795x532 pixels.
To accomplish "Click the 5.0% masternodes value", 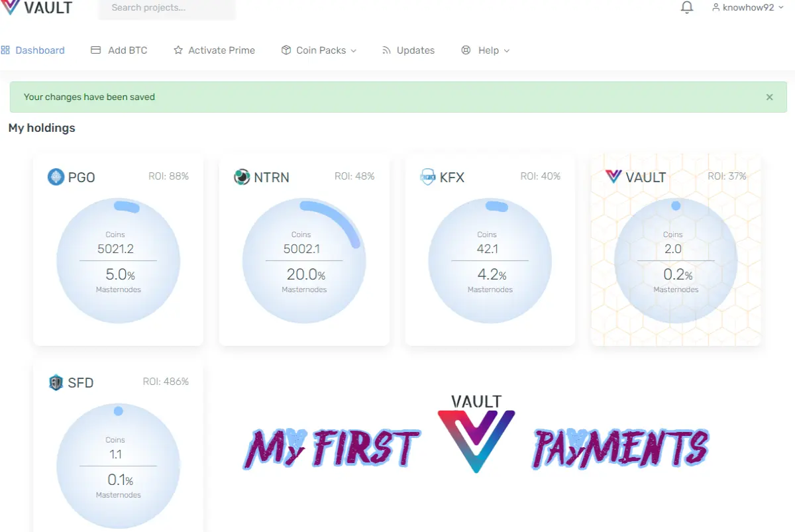I will [120, 274].
